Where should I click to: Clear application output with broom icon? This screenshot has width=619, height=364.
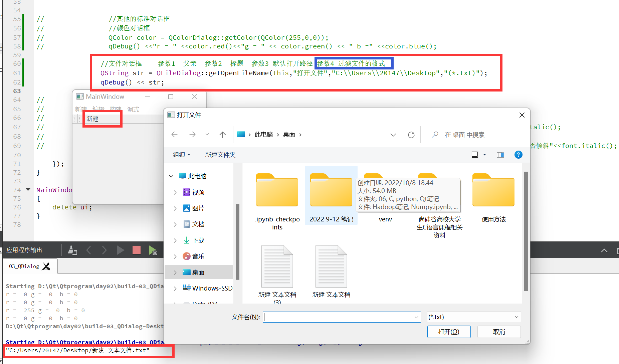click(72, 250)
